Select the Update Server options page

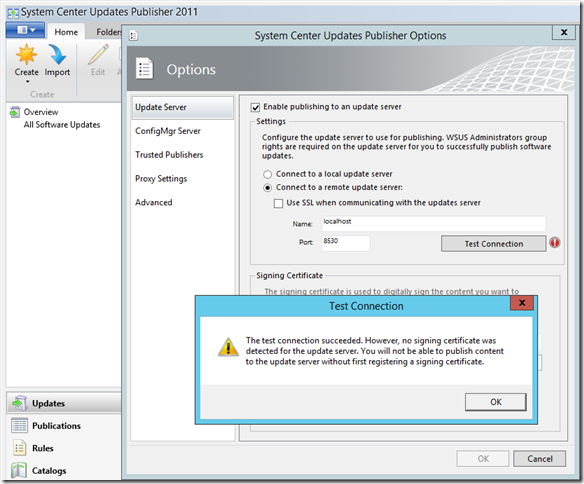(182, 107)
